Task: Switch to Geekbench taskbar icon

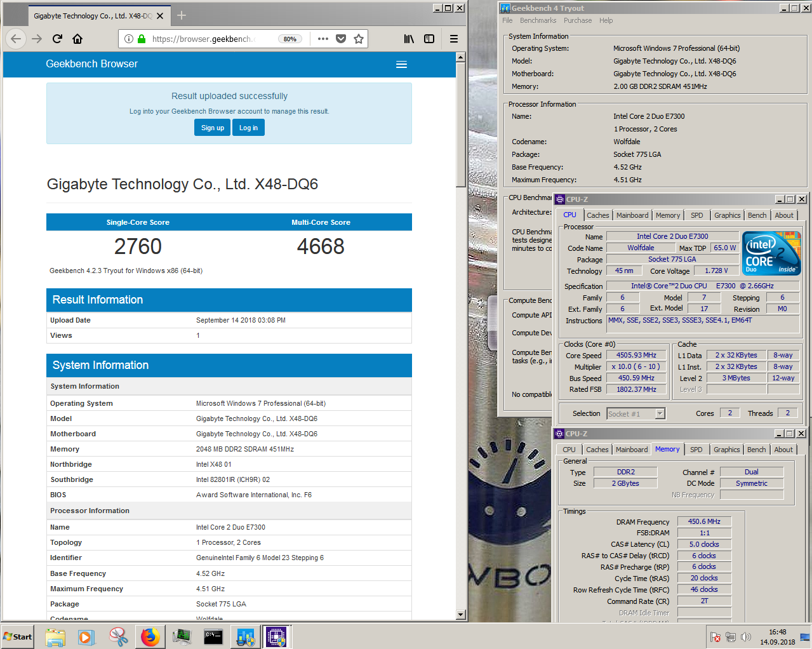Action: click(x=245, y=636)
